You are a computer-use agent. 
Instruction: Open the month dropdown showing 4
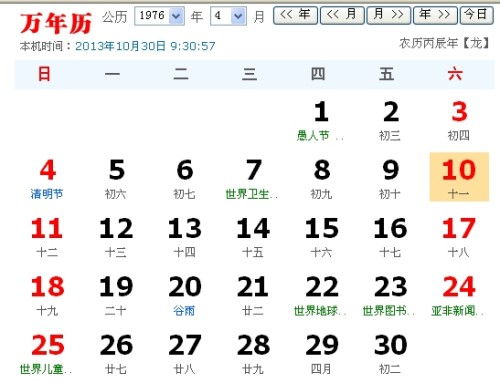[x=228, y=16]
